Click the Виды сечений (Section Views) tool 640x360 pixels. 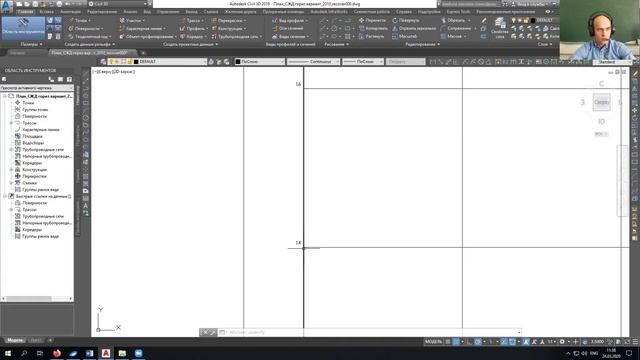(290, 37)
